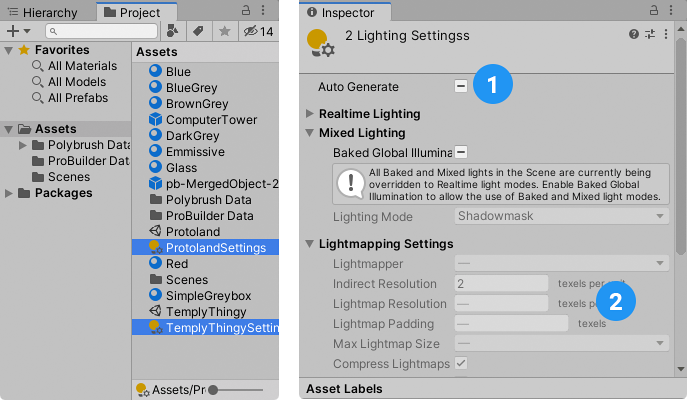Screen dimensions: 687x400
Task: Click the All Materials favorite search
Action: coord(84,66)
